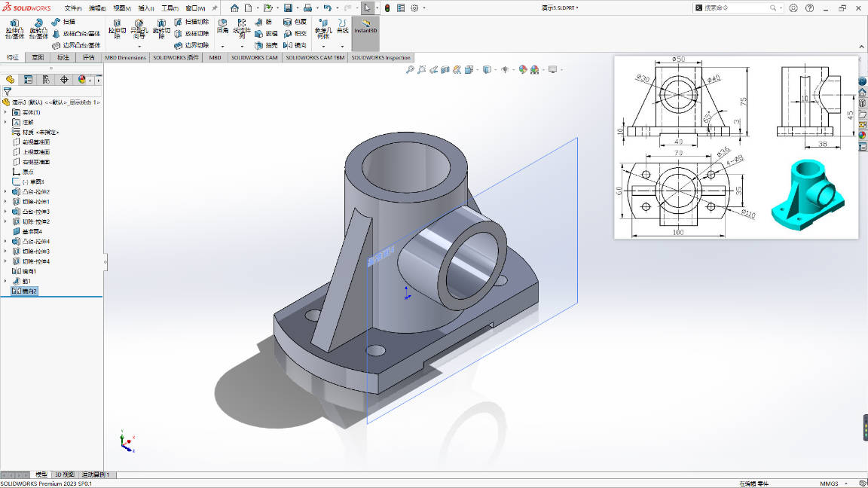This screenshot has width=868, height=488.
Task: Select the Swept Cut (扫描切除) tool
Action: (x=191, y=22)
